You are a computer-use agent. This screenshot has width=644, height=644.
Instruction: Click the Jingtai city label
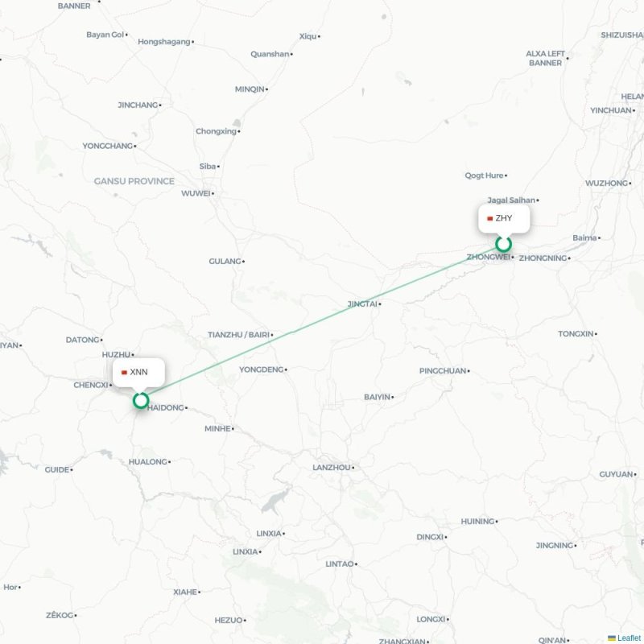[361, 304]
